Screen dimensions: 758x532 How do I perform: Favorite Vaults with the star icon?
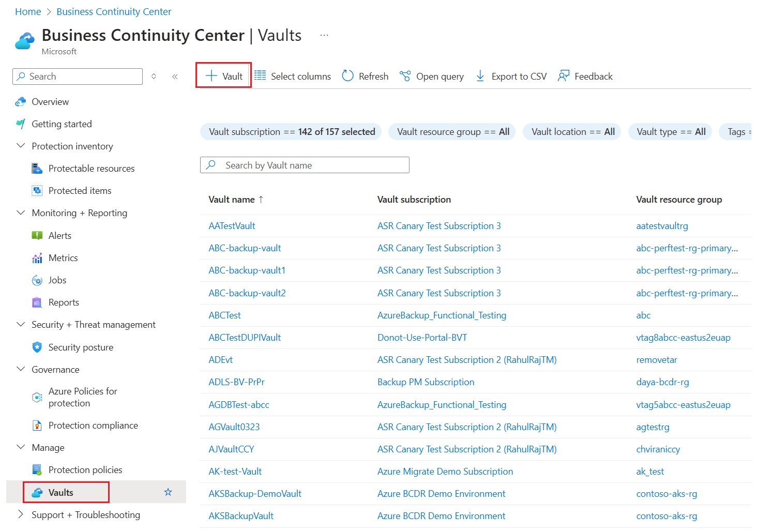168,492
